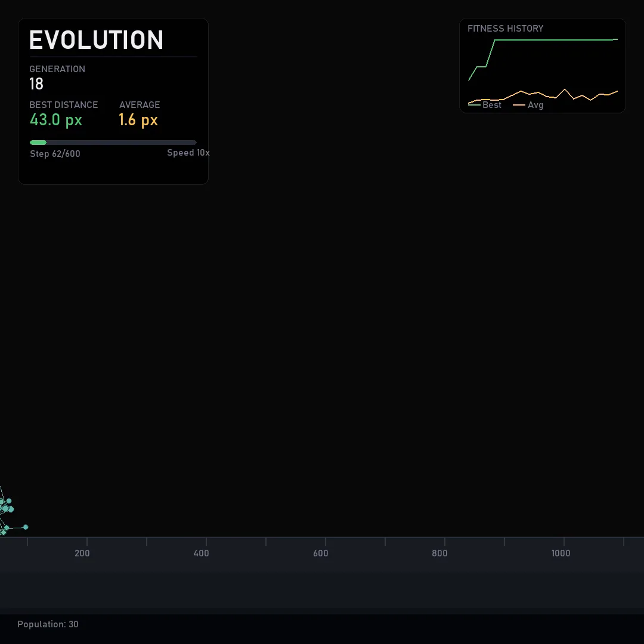Click the 800 mark on distance ruler
Viewport: 644px width, 644px height.
439,553
